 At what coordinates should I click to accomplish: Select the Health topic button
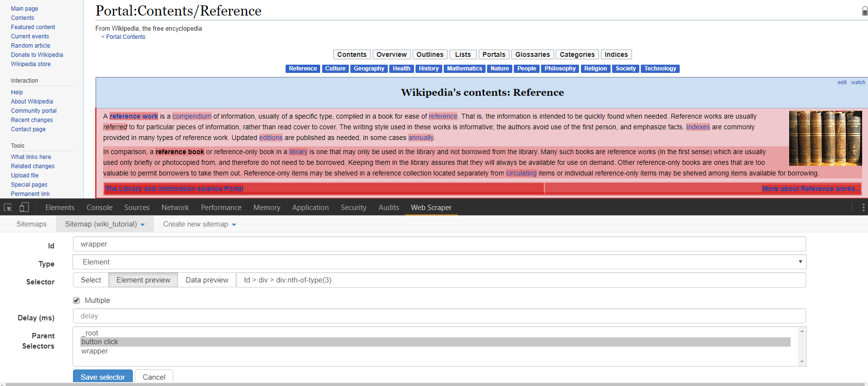(x=401, y=69)
